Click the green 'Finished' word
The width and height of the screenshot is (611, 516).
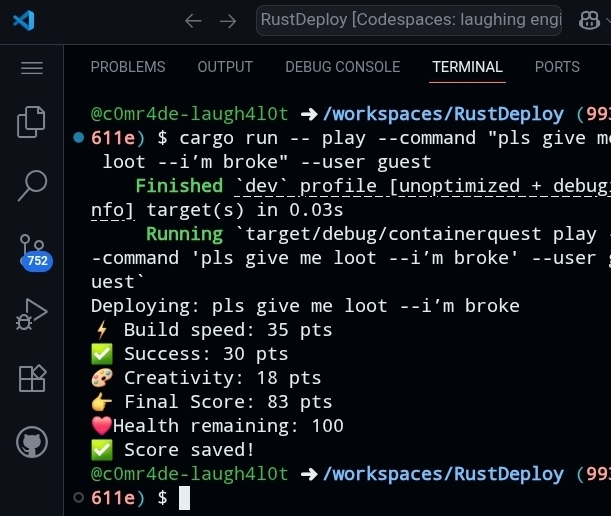[x=179, y=186]
